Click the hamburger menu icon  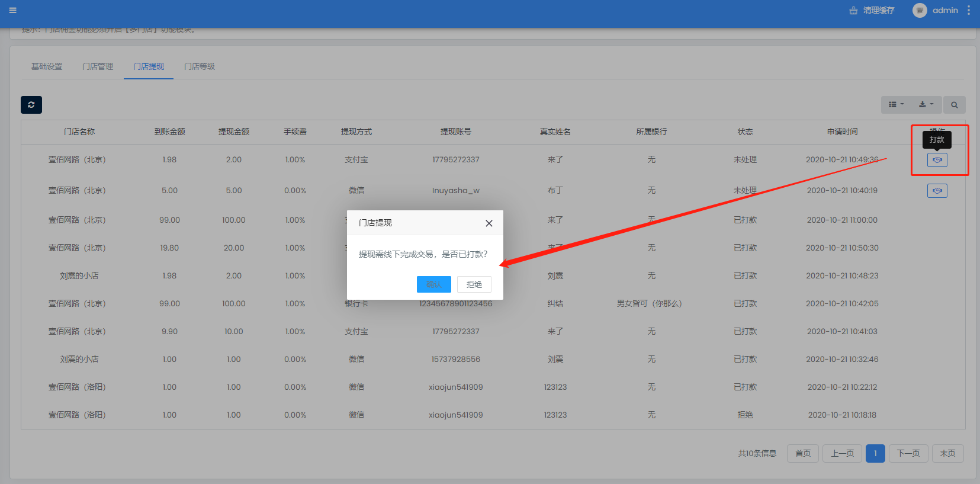[x=12, y=10]
